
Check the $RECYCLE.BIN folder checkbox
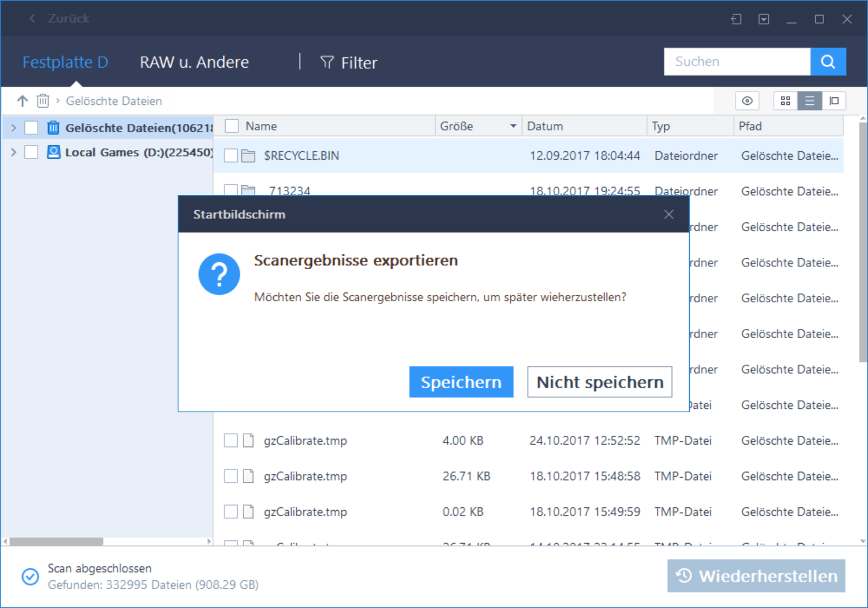[231, 156]
